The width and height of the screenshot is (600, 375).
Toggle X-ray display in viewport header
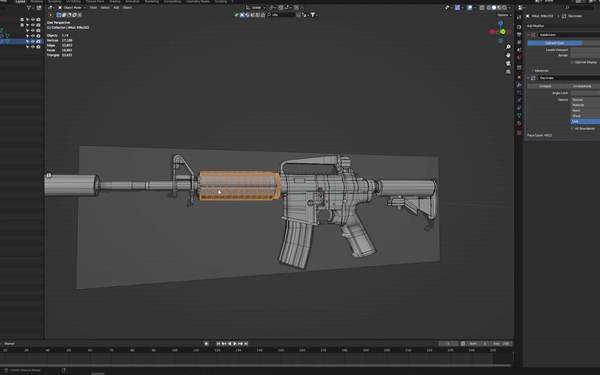point(482,8)
